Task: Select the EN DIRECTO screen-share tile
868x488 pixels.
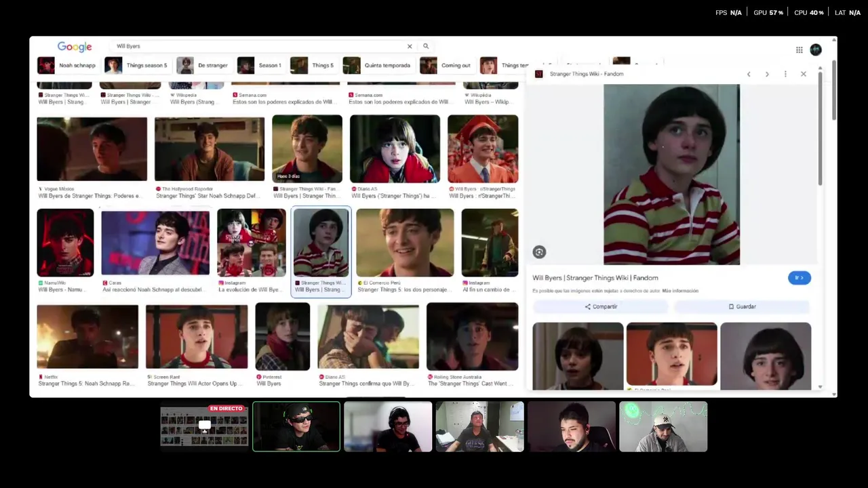Action: pyautogui.click(x=204, y=426)
